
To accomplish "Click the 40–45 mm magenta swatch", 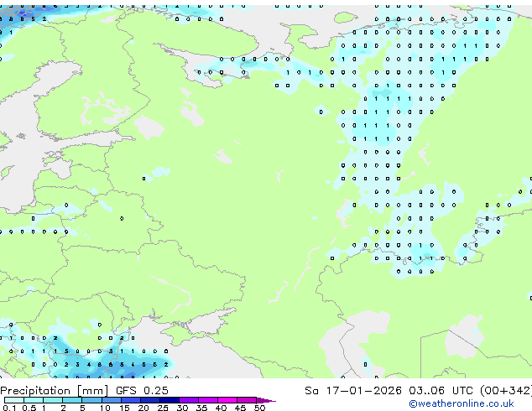I will pos(227,400).
